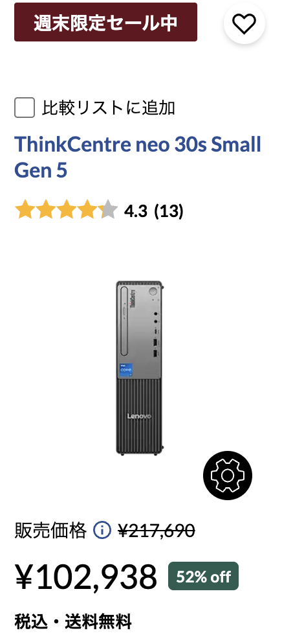Image resolution: width=282 pixels, height=644 pixels.
Task: Click the first gold rating star
Action: [24, 209]
